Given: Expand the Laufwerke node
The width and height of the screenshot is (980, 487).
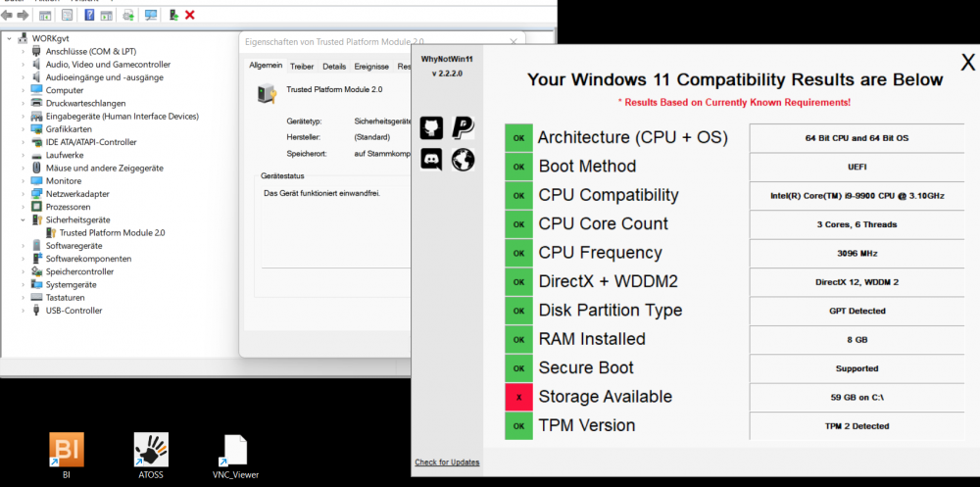Looking at the screenshot, I should pos(24,155).
